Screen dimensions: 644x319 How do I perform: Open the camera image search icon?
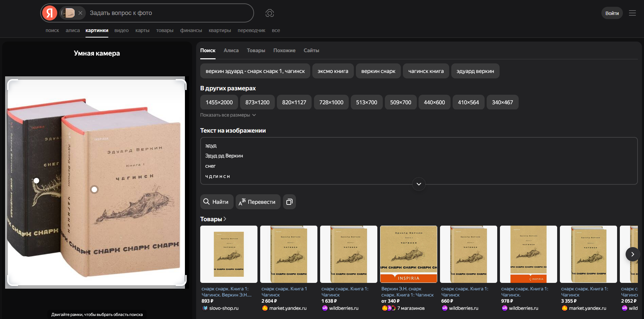[270, 13]
